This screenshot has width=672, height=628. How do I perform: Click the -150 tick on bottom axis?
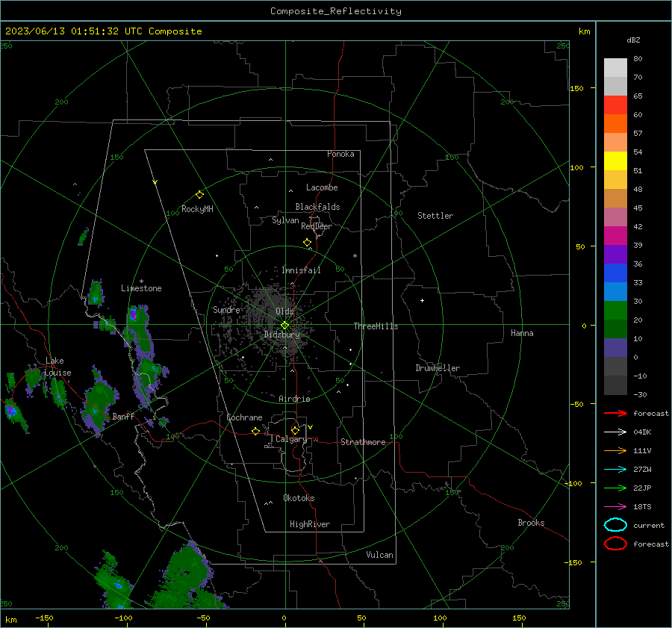(x=44, y=618)
